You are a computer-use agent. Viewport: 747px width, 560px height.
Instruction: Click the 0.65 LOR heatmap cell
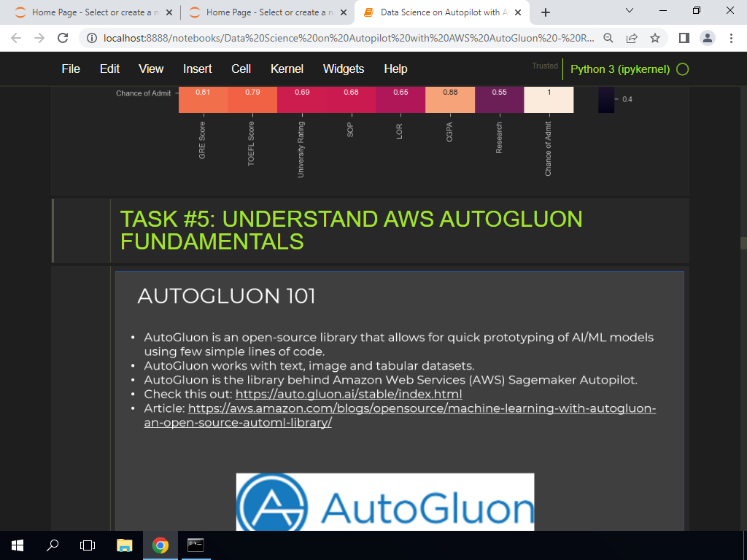pyautogui.click(x=400, y=99)
